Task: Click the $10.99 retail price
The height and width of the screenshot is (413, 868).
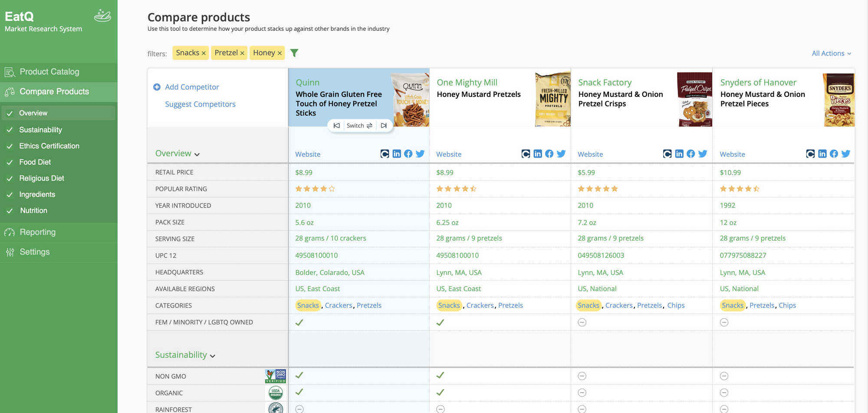Action: (730, 172)
